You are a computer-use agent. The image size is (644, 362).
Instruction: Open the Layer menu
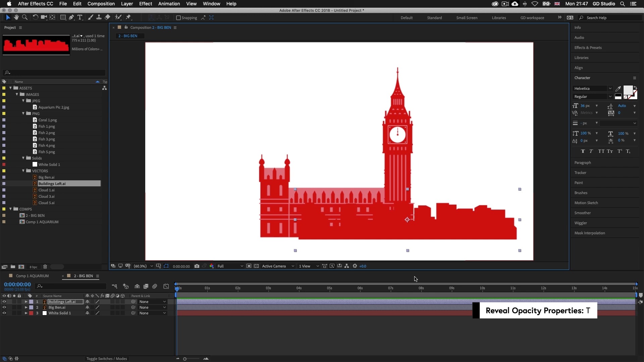point(127,4)
